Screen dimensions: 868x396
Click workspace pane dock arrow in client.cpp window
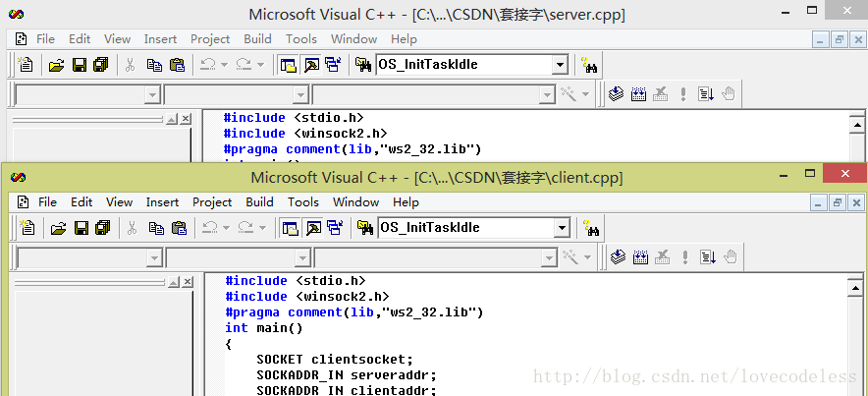click(x=173, y=282)
